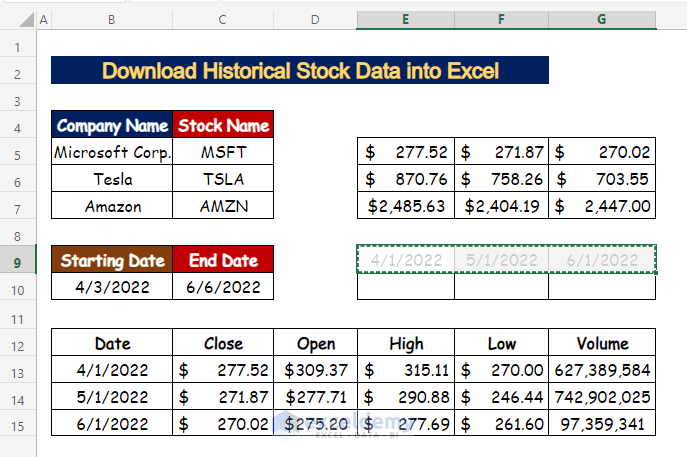The image size is (687, 457).
Task: Click empty cell E10 below 4/1/2022
Action: coord(406,287)
